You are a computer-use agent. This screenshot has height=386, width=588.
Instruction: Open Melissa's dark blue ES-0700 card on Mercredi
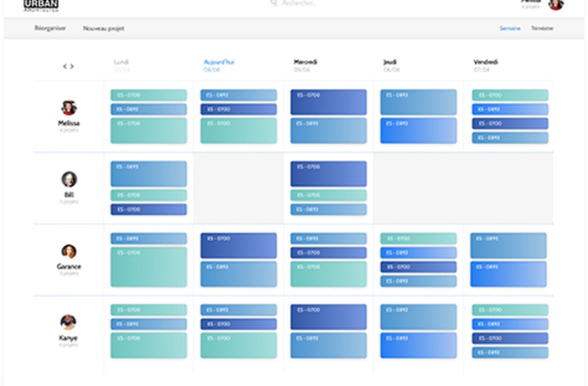328,102
